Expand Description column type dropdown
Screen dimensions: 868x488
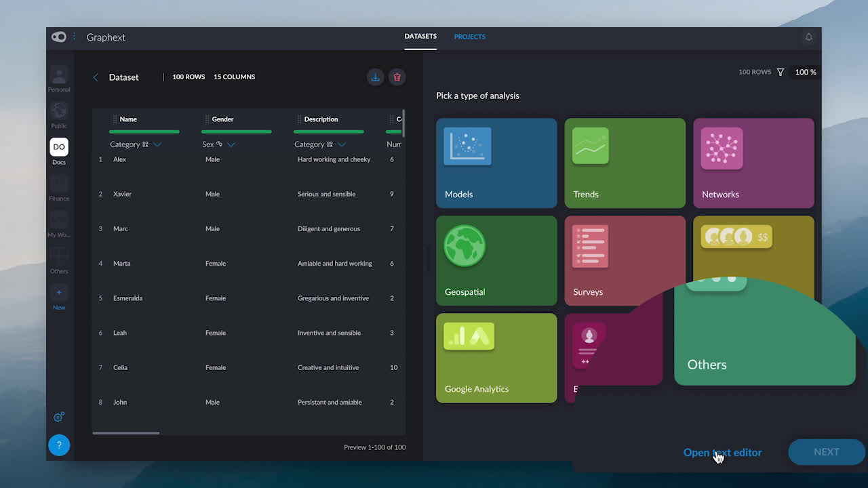coord(342,144)
